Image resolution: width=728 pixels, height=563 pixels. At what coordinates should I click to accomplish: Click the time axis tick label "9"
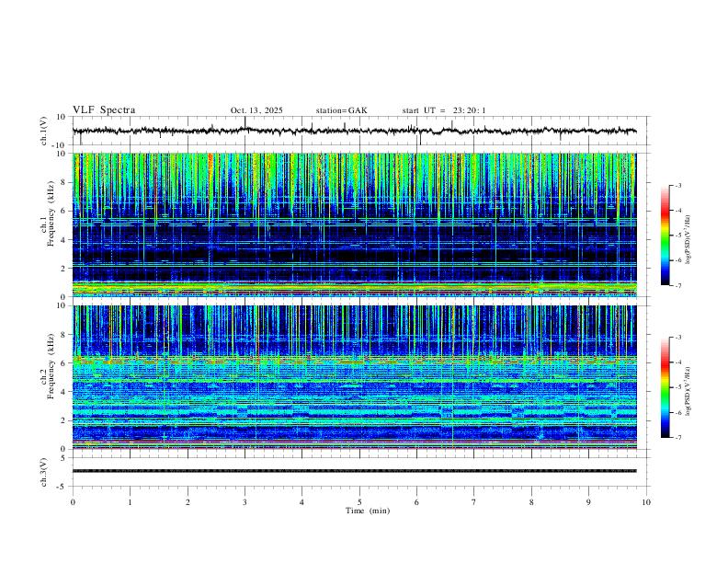tap(588, 502)
